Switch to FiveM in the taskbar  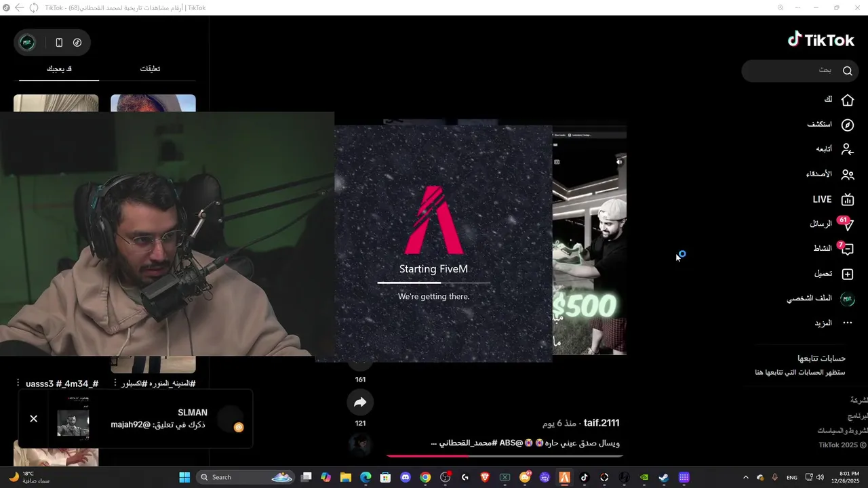click(x=564, y=477)
